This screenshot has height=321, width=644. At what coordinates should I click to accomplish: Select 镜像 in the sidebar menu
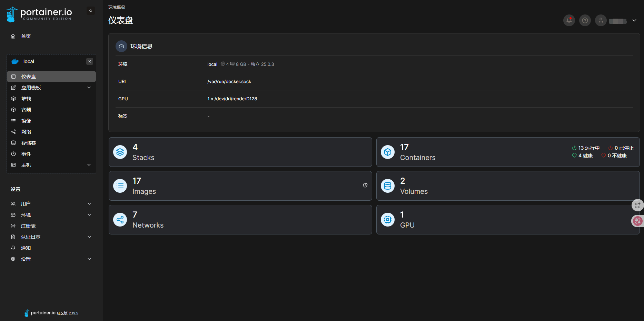[26, 121]
